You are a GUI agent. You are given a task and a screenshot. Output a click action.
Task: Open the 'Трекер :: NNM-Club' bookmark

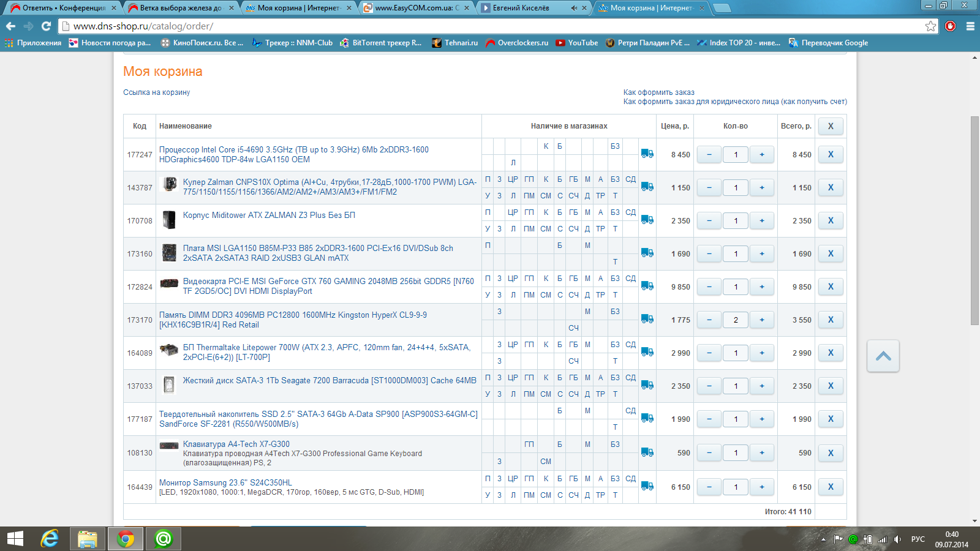(x=293, y=43)
